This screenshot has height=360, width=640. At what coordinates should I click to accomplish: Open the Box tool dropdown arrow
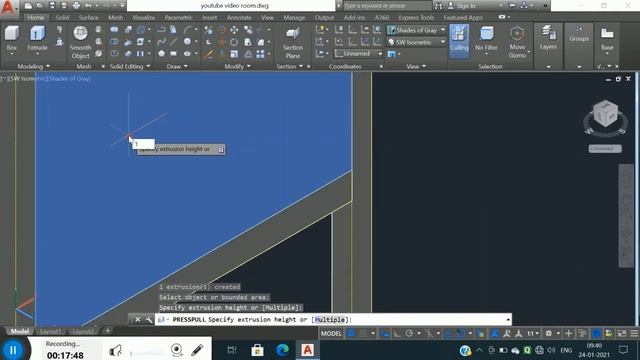(x=11, y=54)
